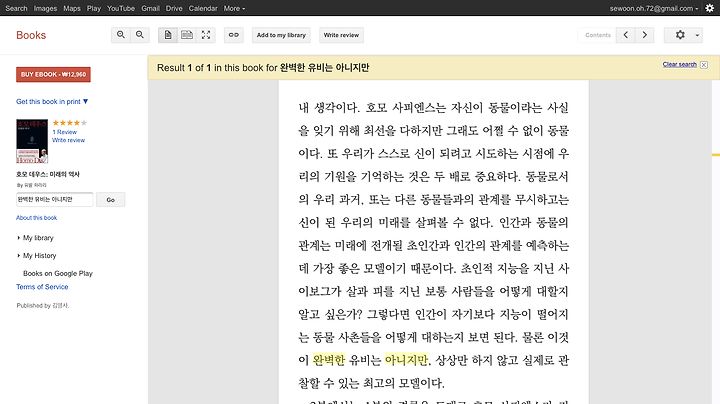Expand the More menu in top bar
720x404 pixels.
tap(234, 8)
